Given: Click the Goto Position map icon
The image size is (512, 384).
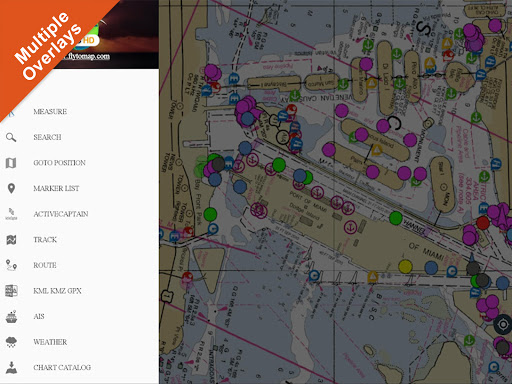Looking at the screenshot, I should point(11,163).
